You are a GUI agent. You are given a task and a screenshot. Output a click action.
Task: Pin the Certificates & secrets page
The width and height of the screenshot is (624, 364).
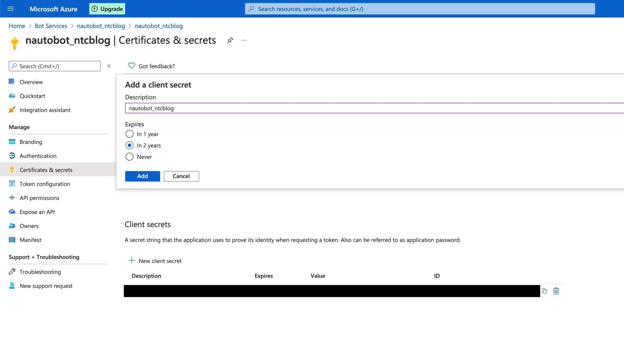coord(230,40)
